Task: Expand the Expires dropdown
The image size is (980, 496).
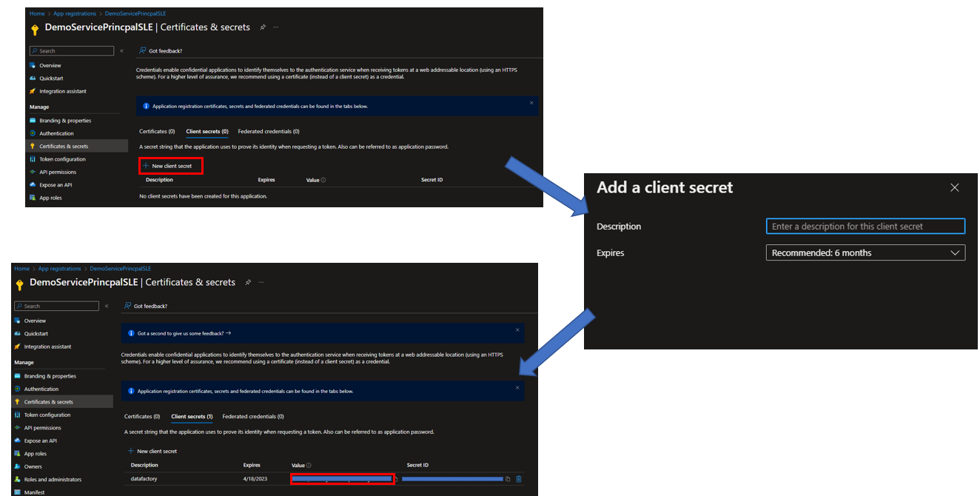Action: click(x=865, y=253)
